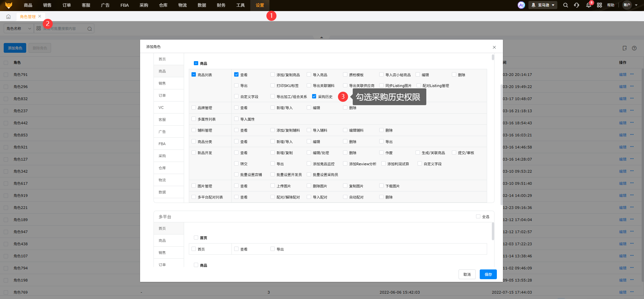Click the 取消 button
The width and height of the screenshot is (644, 299).
tap(467, 274)
